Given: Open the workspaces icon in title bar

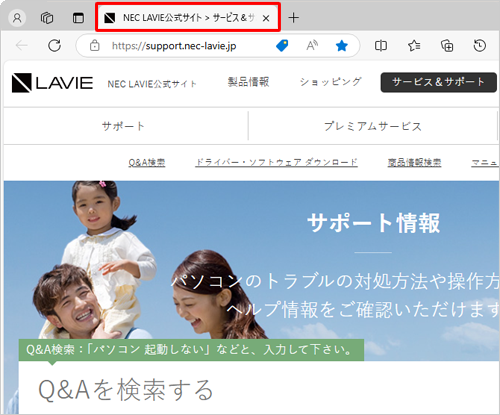Looking at the screenshot, I should click(47, 18).
